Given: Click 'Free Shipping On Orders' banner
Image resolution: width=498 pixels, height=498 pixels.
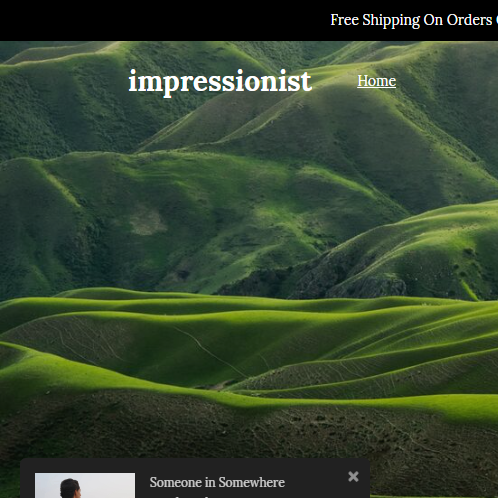Looking at the screenshot, I should pos(411,20).
